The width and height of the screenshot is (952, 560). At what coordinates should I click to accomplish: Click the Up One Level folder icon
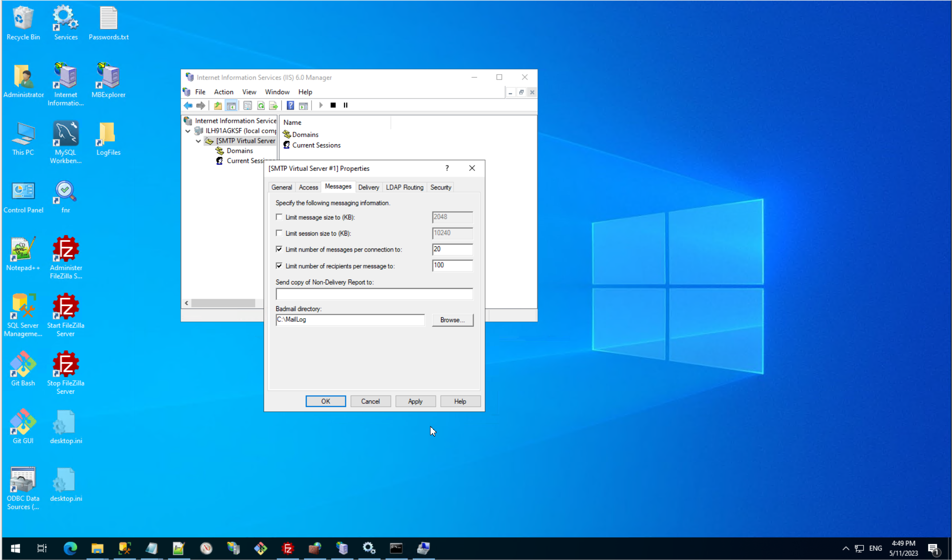coord(217,105)
